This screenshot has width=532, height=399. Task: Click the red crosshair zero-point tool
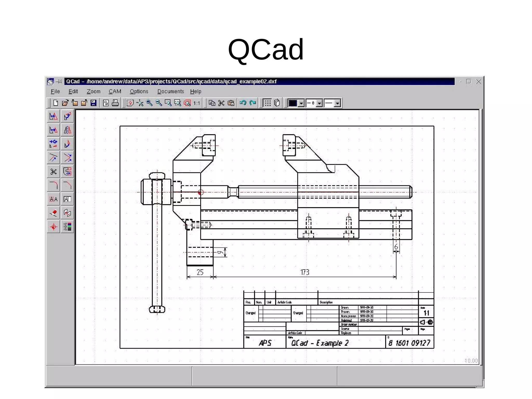(54, 227)
